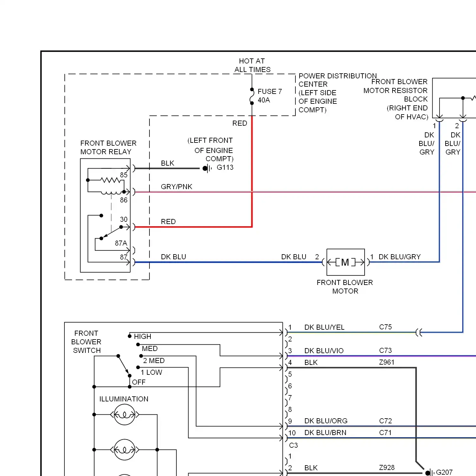This screenshot has width=476, height=476.
Task: Click the 'BLK' label on G113 wire
Action: (x=168, y=163)
